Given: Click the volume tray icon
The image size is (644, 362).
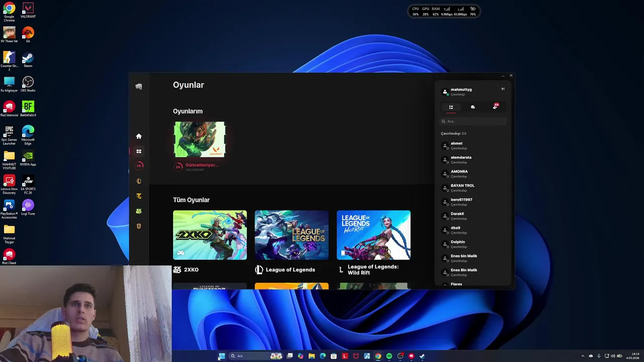Looking at the screenshot, I should (x=613, y=356).
